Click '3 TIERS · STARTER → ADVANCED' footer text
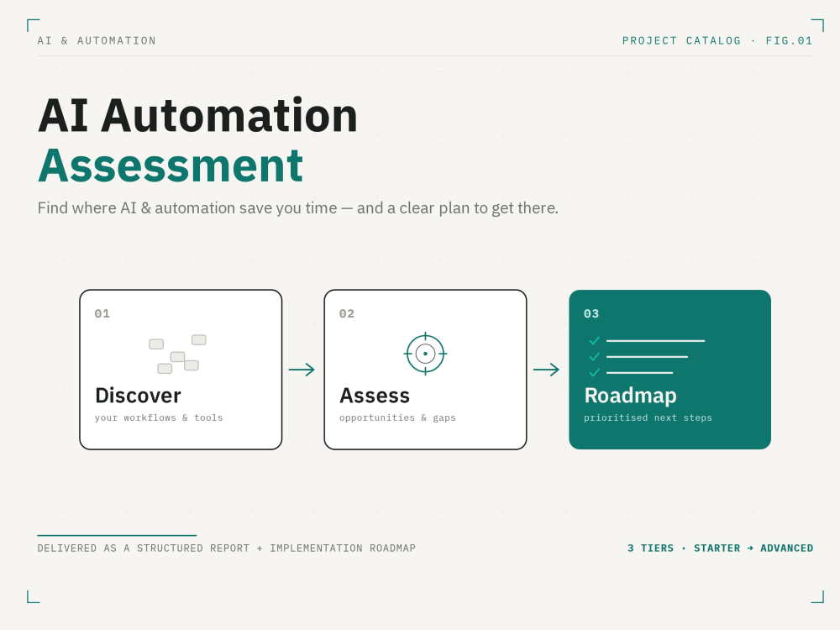This screenshot has height=630, width=840. [x=721, y=548]
